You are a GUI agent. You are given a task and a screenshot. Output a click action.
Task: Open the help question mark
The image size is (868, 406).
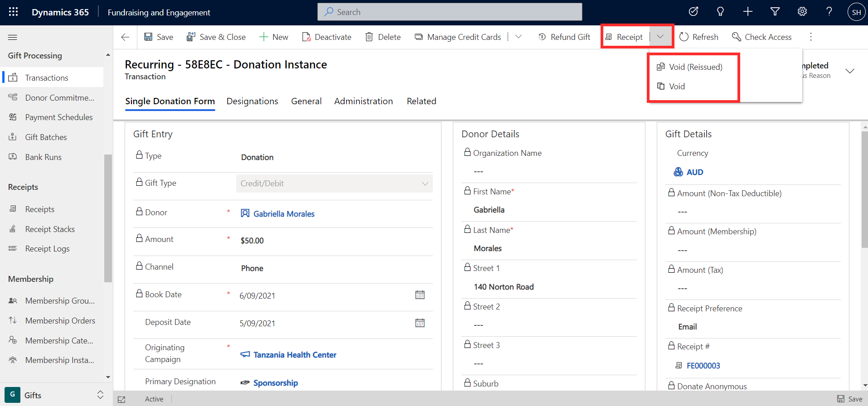[829, 12]
